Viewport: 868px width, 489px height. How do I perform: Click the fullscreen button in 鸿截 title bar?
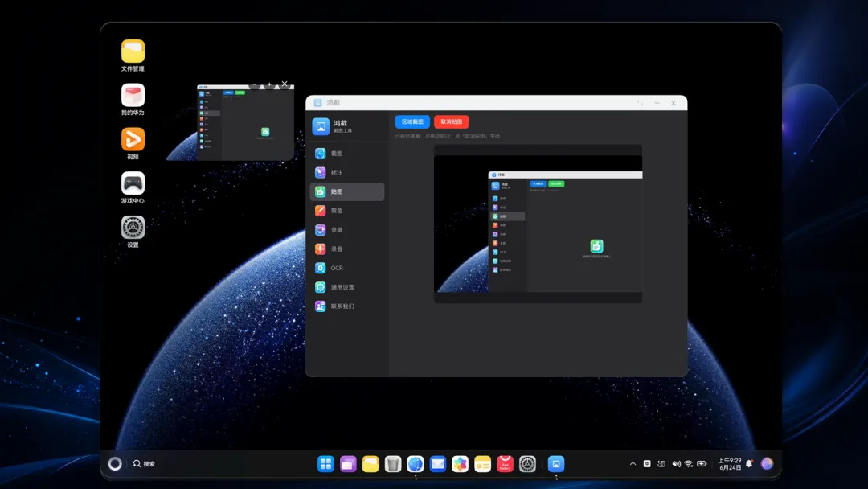click(640, 103)
